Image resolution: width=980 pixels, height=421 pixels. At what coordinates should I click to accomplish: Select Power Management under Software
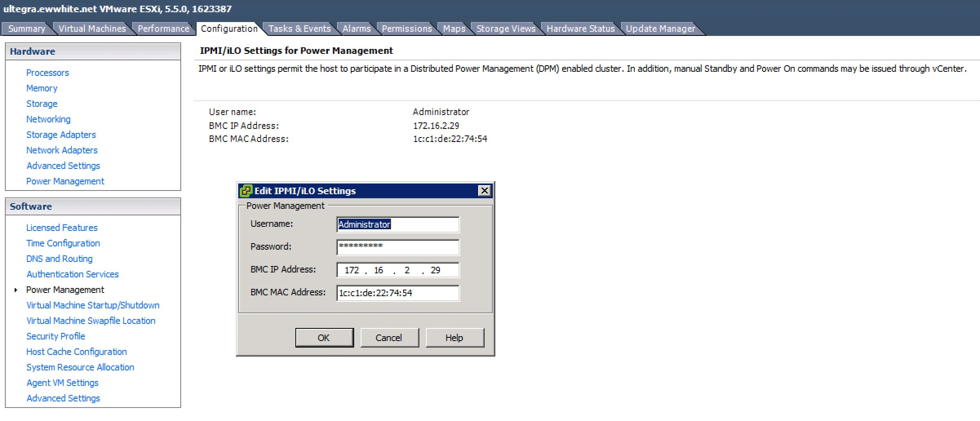click(x=65, y=290)
